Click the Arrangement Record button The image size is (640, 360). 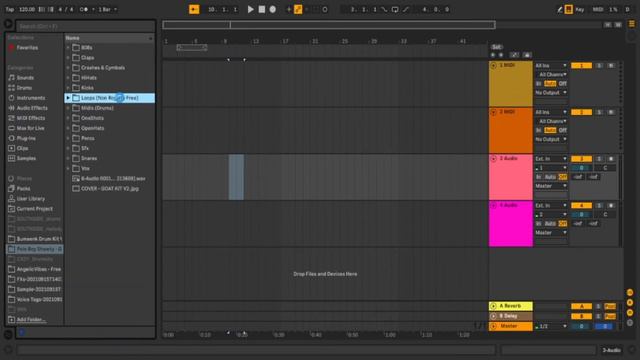(273, 9)
